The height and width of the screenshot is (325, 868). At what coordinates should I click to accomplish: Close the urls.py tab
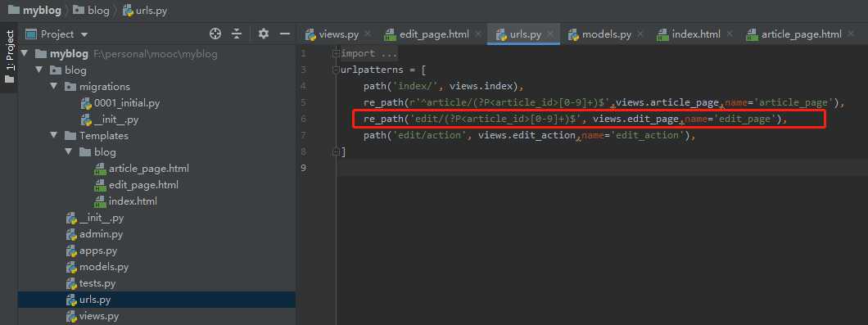(x=551, y=34)
